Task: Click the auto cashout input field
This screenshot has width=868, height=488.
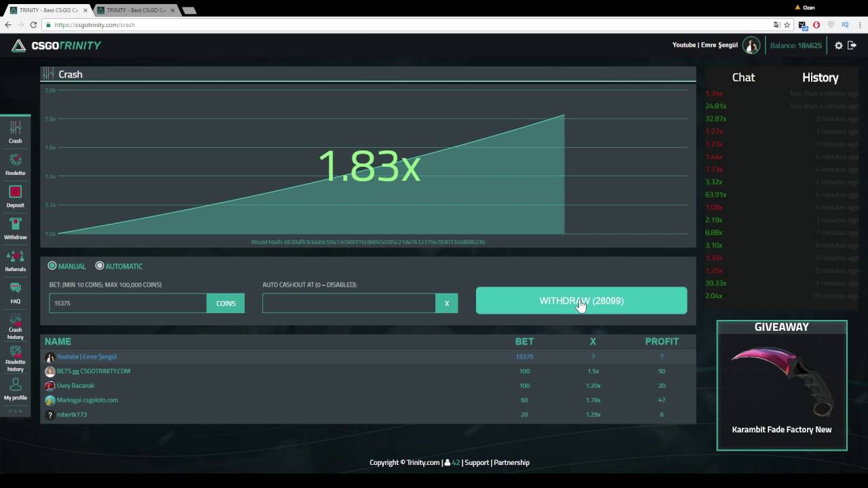Action: [x=349, y=303]
